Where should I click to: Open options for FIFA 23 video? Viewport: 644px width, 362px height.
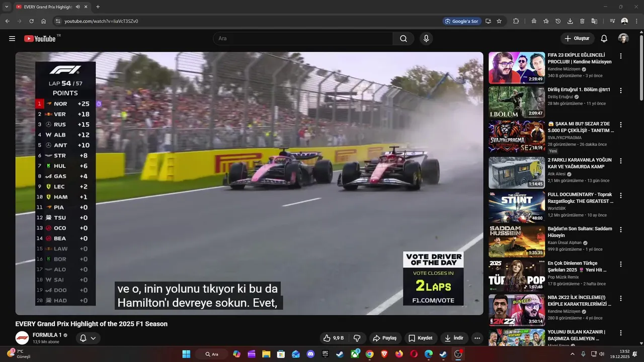pyautogui.click(x=620, y=56)
